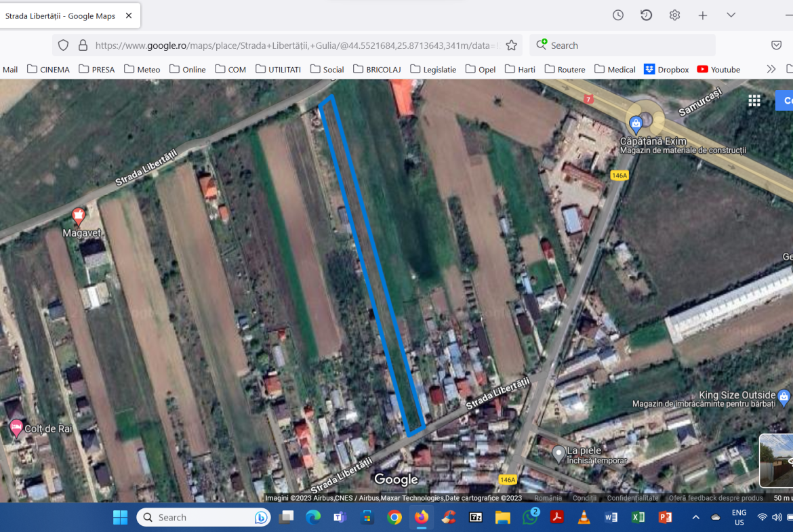The image size is (793, 532).
Task: Open the Youtube bookmark
Action: click(718, 69)
